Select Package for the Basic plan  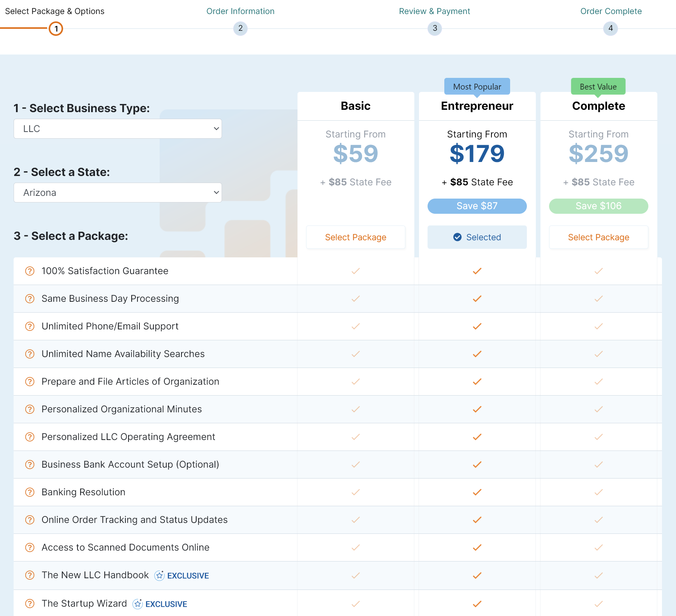coord(356,237)
